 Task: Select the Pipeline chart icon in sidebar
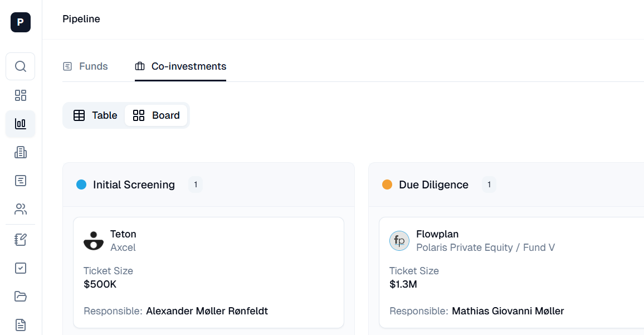(21, 124)
